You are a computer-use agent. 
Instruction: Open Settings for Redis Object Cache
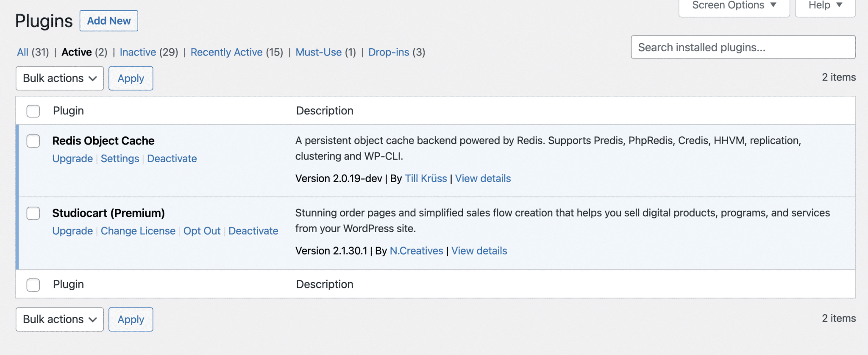click(120, 158)
